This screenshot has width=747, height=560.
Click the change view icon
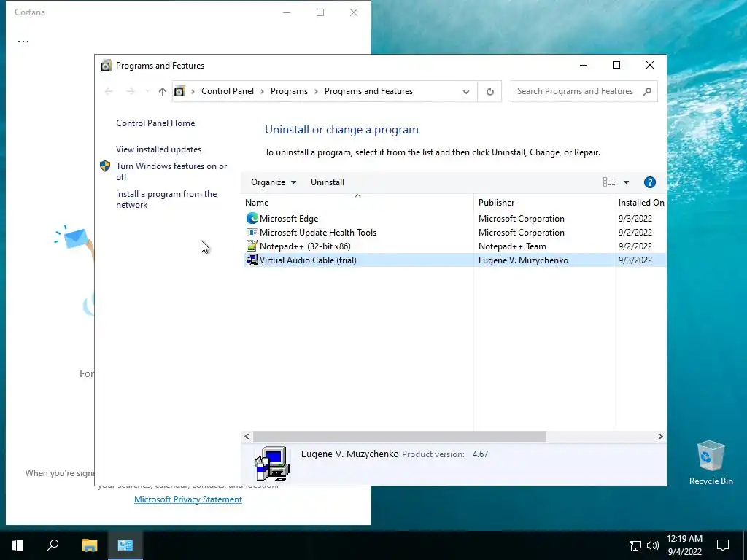pos(609,182)
